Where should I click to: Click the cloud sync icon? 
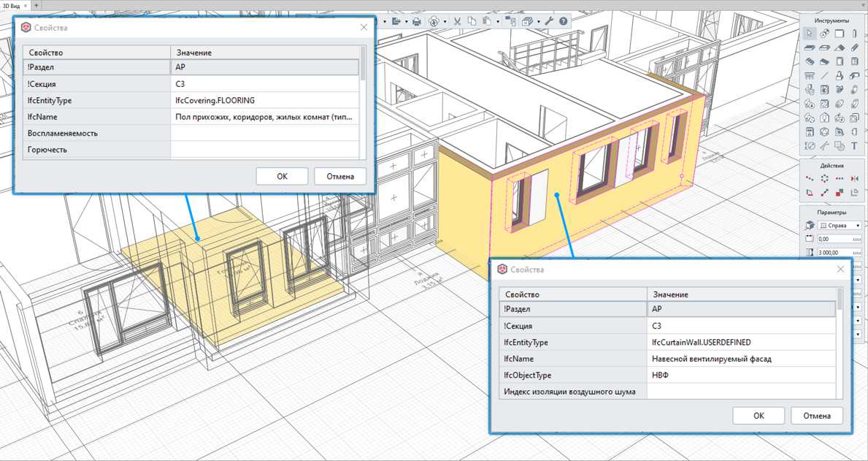[434, 22]
